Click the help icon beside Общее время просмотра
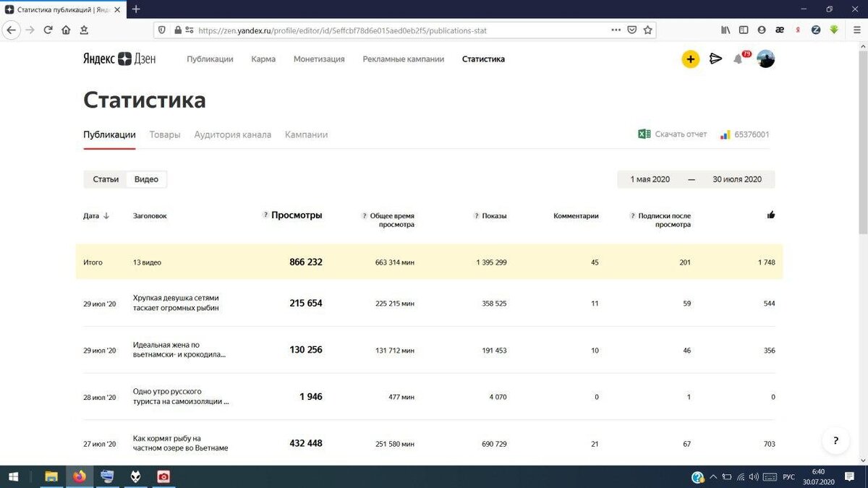Screen dimensions: 868x488 [364, 215]
